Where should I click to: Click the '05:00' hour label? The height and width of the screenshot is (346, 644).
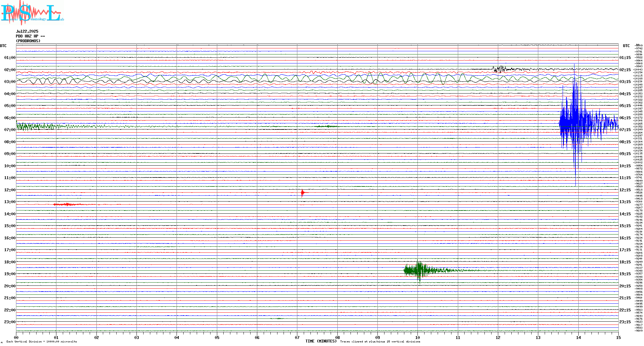[10, 106]
